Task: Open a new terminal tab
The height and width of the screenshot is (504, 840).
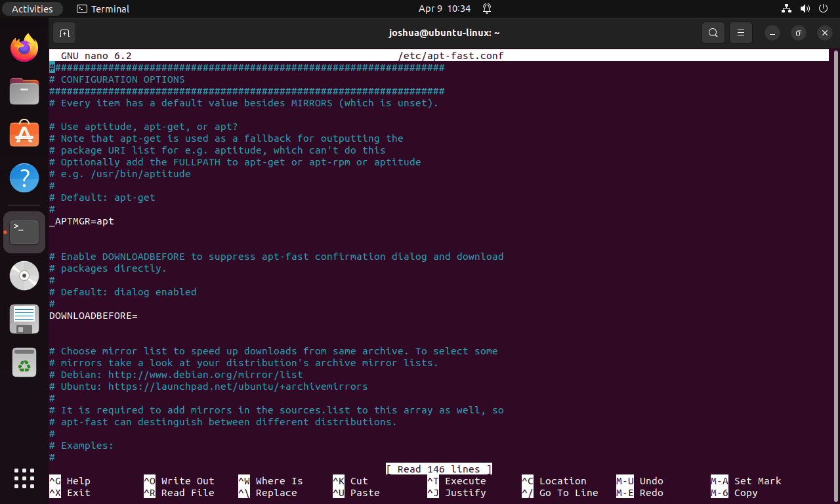Action: [64, 32]
